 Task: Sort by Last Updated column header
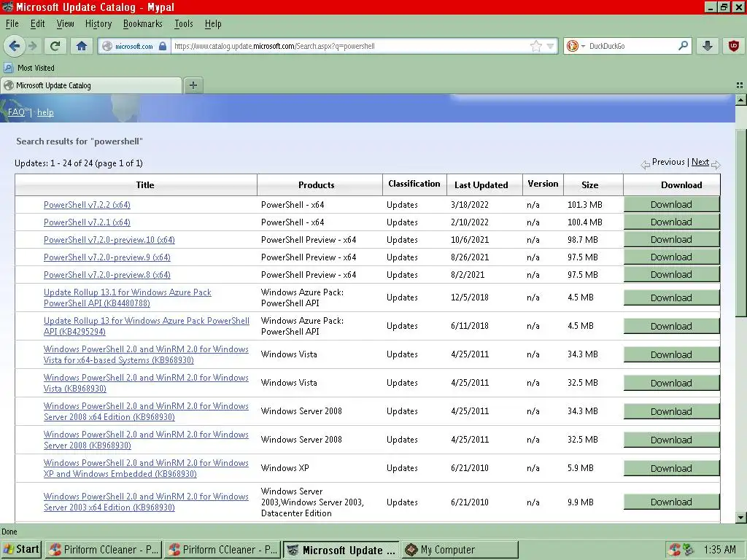tap(481, 184)
